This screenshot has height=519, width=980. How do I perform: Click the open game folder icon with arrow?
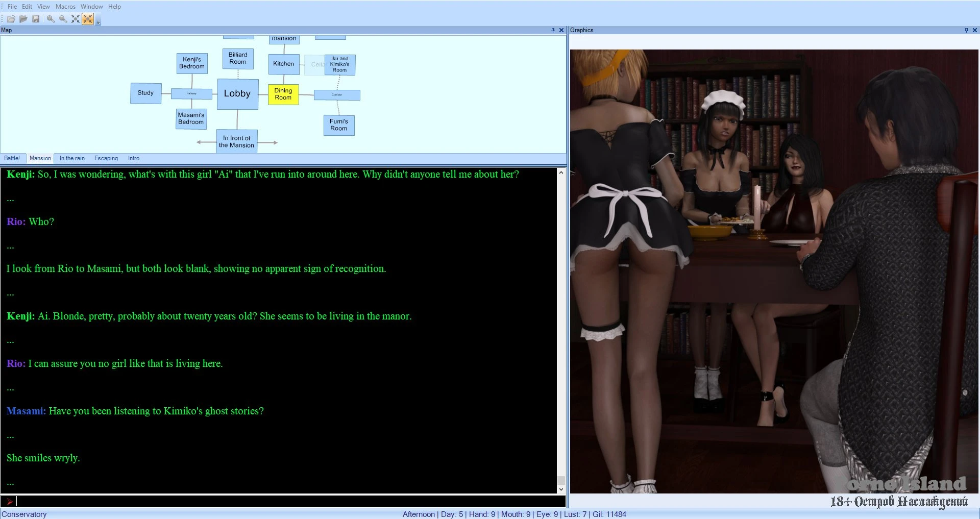(x=11, y=19)
